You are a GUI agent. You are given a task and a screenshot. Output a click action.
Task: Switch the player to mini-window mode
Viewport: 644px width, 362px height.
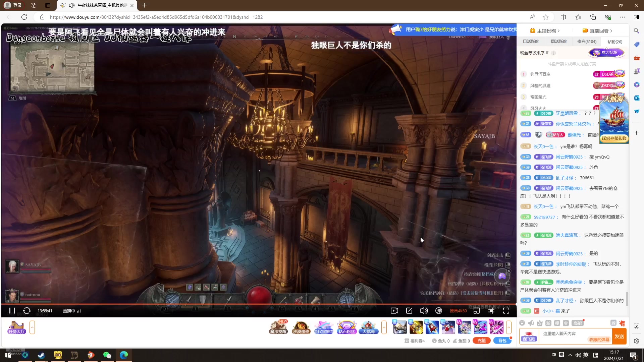[x=477, y=311]
